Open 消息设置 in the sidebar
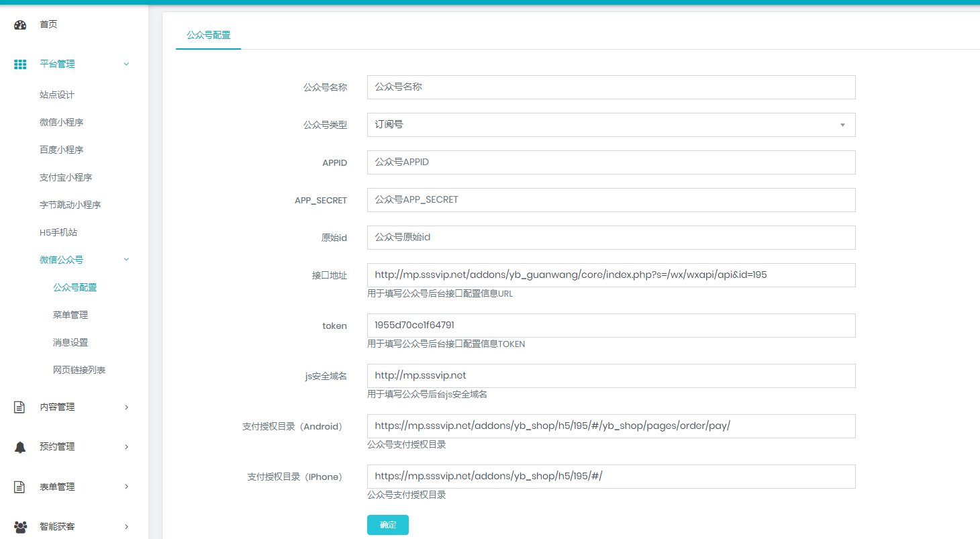The width and height of the screenshot is (980, 539). [70, 342]
